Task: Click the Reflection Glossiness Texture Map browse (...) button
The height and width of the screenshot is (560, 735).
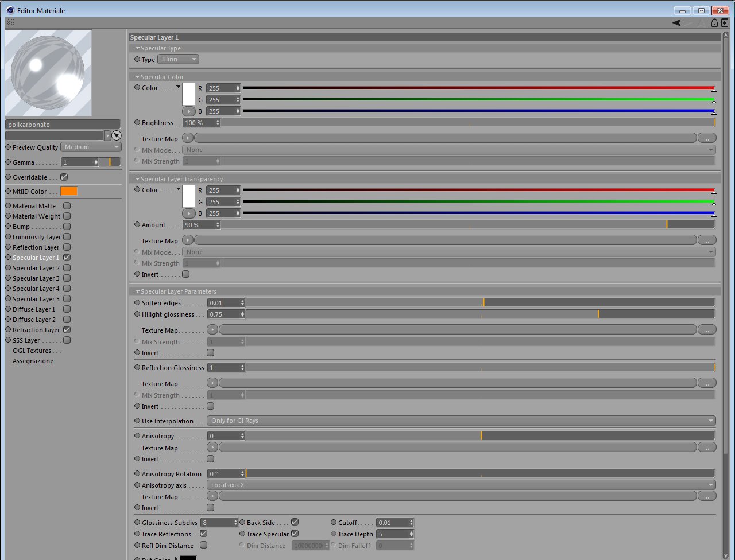Action: click(707, 383)
